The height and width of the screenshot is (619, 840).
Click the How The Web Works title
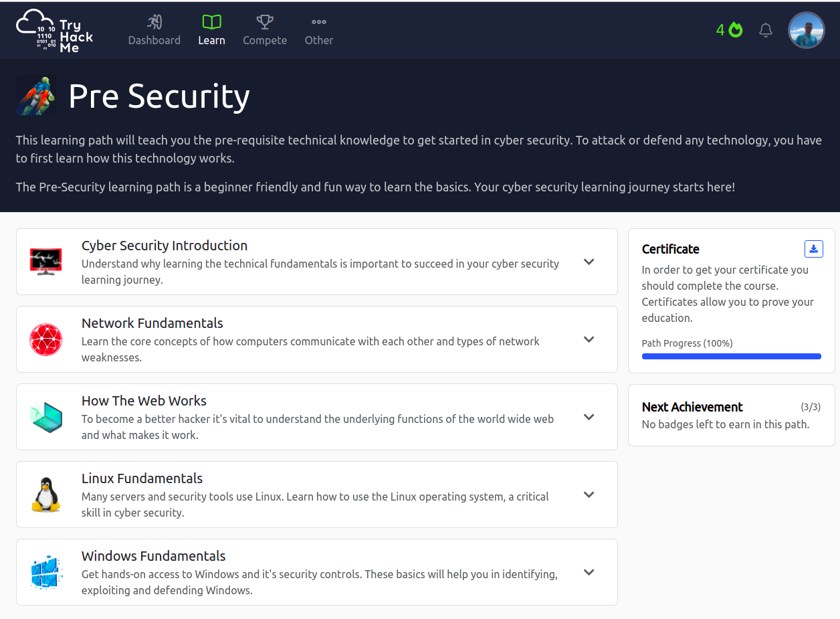click(144, 401)
